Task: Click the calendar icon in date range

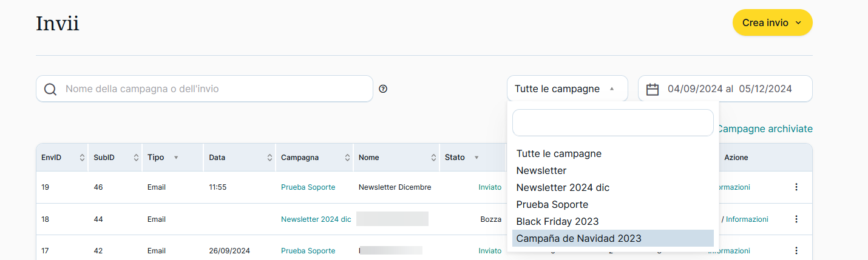Action: [x=653, y=89]
